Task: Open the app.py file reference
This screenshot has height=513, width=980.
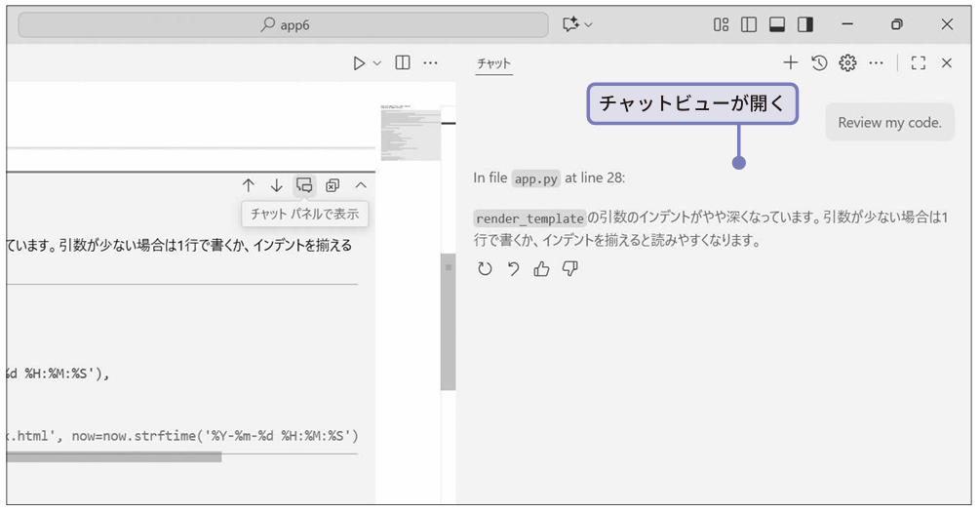Action: [535, 178]
